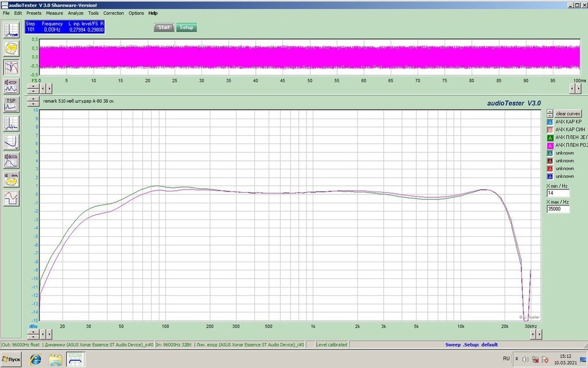Viewport: 588px width, 368px height.
Task: Click the left arrow beneath the dBu label
Action: click(42, 334)
